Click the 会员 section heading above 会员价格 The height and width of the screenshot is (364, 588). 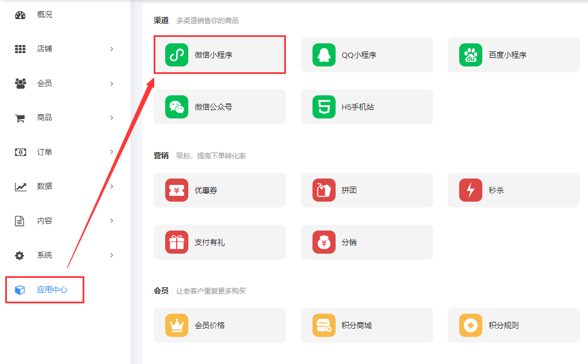[x=161, y=291]
